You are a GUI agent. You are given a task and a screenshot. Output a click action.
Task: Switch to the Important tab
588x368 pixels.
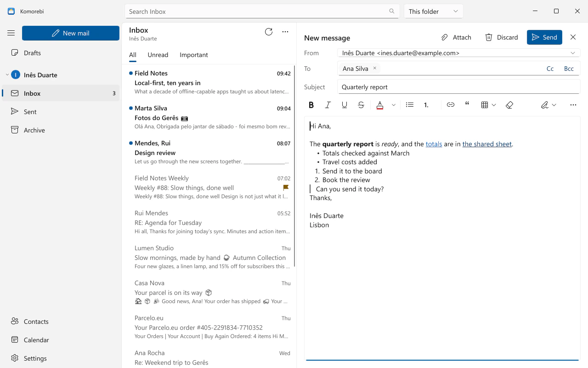coord(194,55)
